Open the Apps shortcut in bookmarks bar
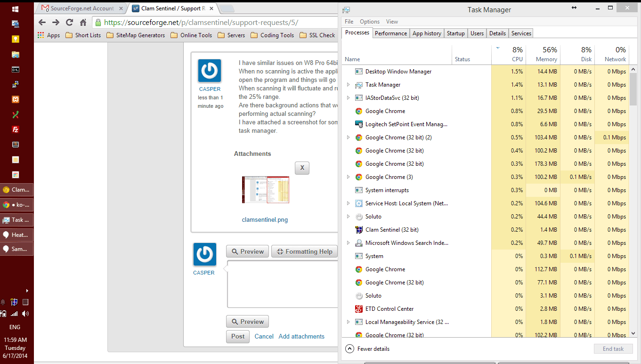The width and height of the screenshot is (641, 364). click(x=49, y=35)
